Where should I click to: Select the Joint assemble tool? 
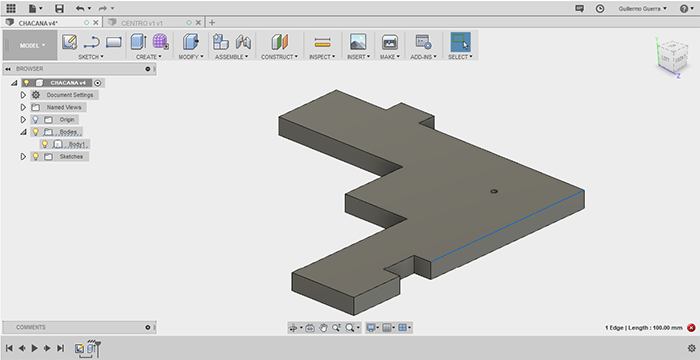pos(243,42)
